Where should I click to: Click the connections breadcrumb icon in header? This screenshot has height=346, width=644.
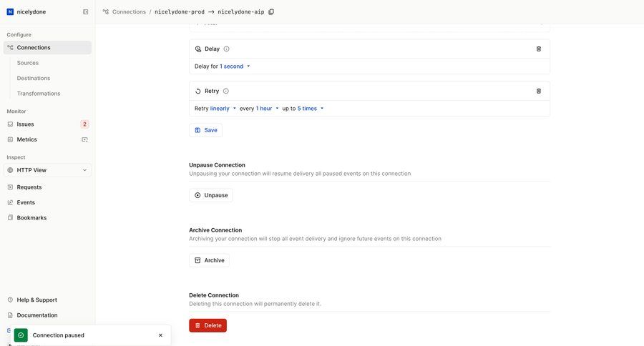pos(106,12)
